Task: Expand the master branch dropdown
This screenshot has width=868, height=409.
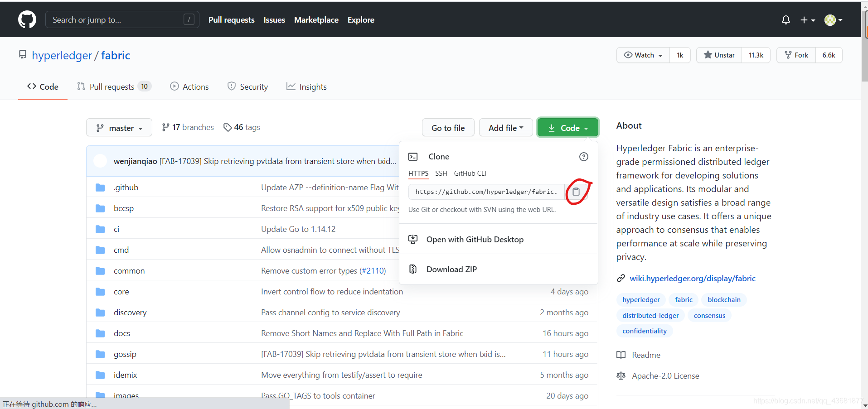Action: pyautogui.click(x=119, y=128)
